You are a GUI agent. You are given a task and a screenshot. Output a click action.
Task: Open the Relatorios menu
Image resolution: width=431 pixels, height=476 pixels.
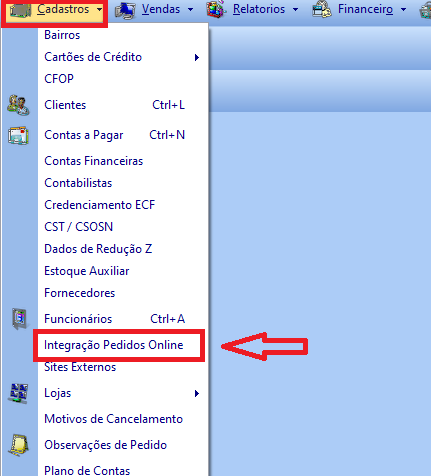coord(259,9)
